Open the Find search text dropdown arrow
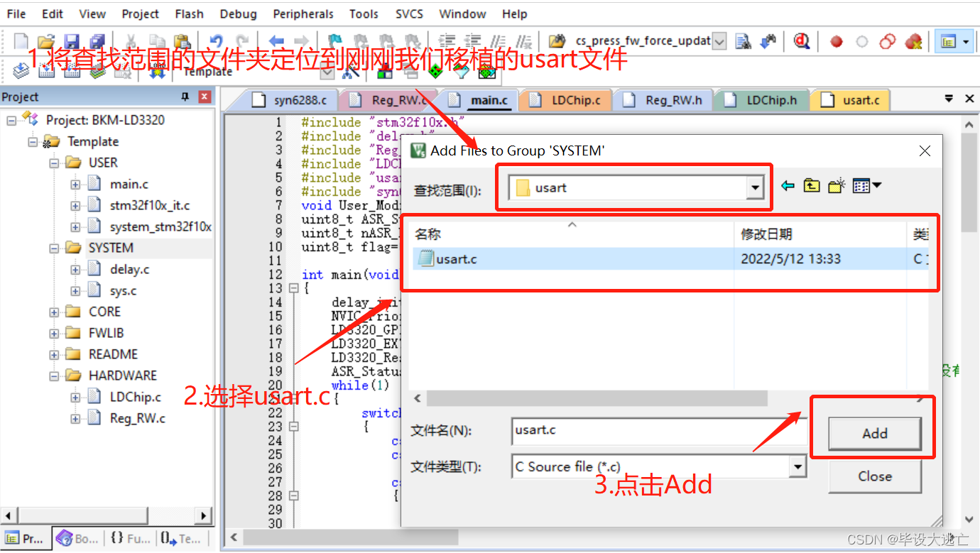980x553 pixels. tap(719, 42)
